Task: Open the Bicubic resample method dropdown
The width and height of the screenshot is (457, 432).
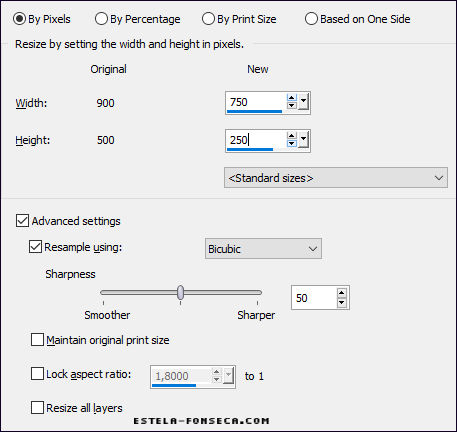Action: (x=263, y=249)
